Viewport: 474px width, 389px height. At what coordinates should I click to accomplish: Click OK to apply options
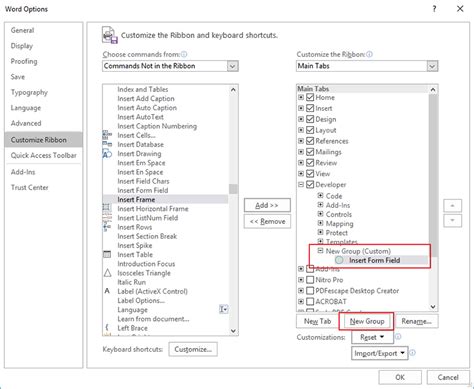[400, 377]
